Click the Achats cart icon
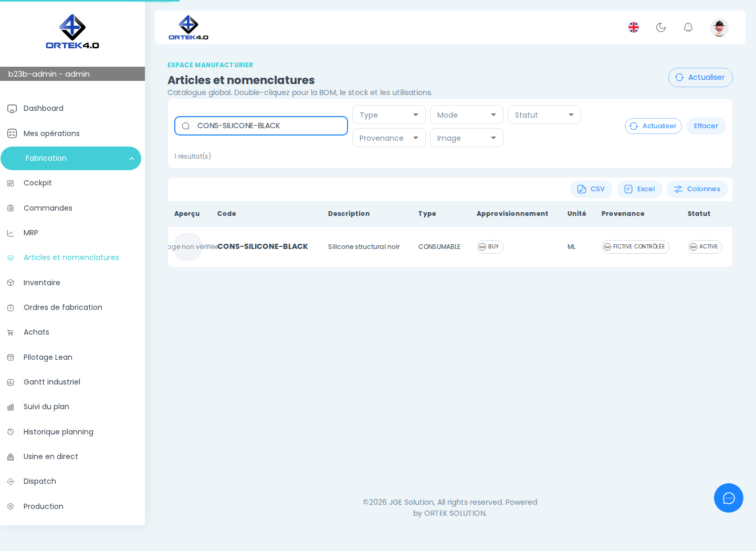 tap(10, 332)
